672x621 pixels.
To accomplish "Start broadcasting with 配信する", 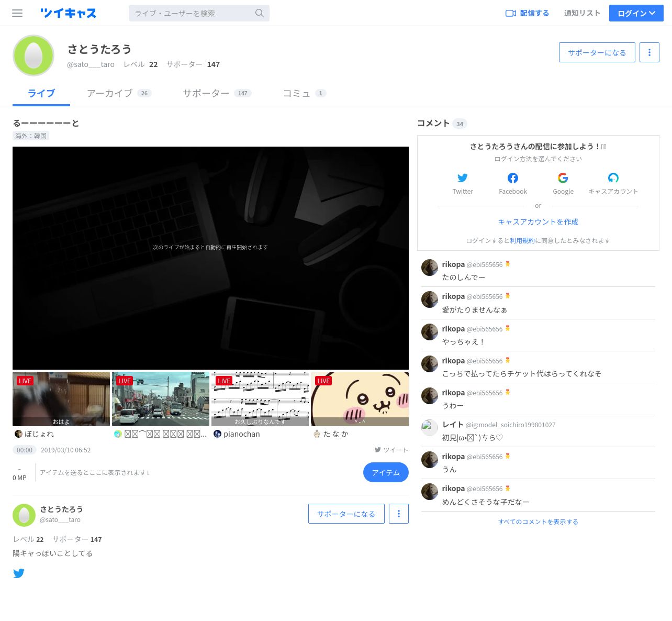I will pos(527,13).
